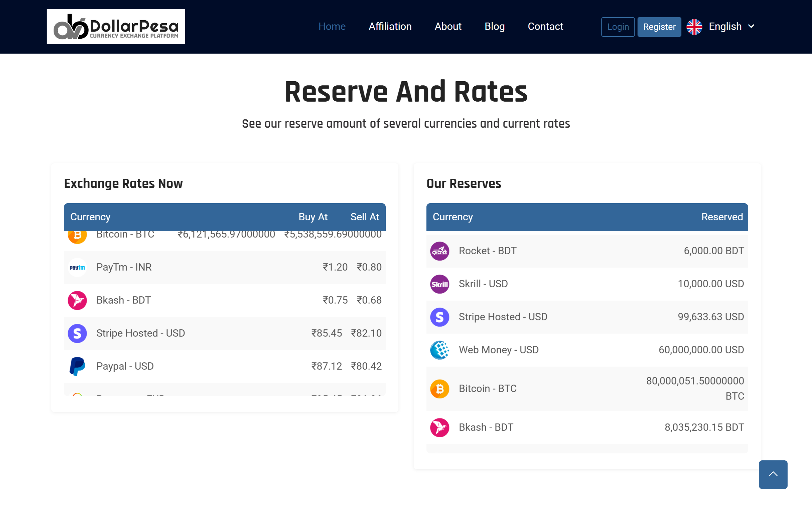Select Stripe Hosted - USD in Our Reserves
The image size is (812, 508).
[503, 317]
